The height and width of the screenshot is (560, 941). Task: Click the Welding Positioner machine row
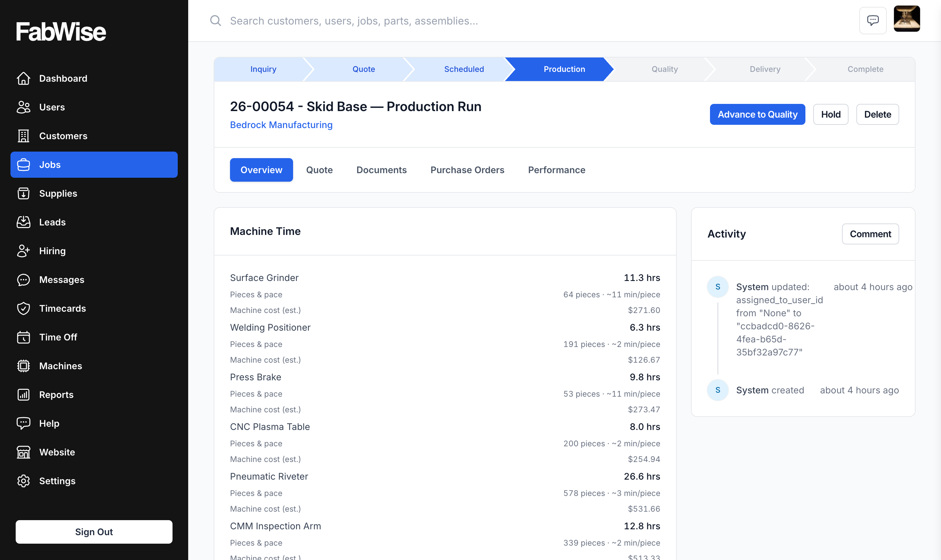445,327
